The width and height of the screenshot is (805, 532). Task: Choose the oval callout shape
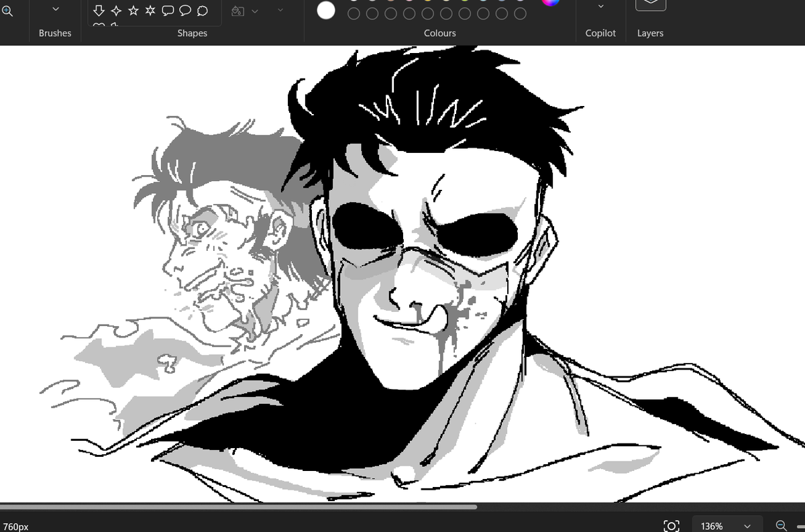pyautogui.click(x=184, y=11)
